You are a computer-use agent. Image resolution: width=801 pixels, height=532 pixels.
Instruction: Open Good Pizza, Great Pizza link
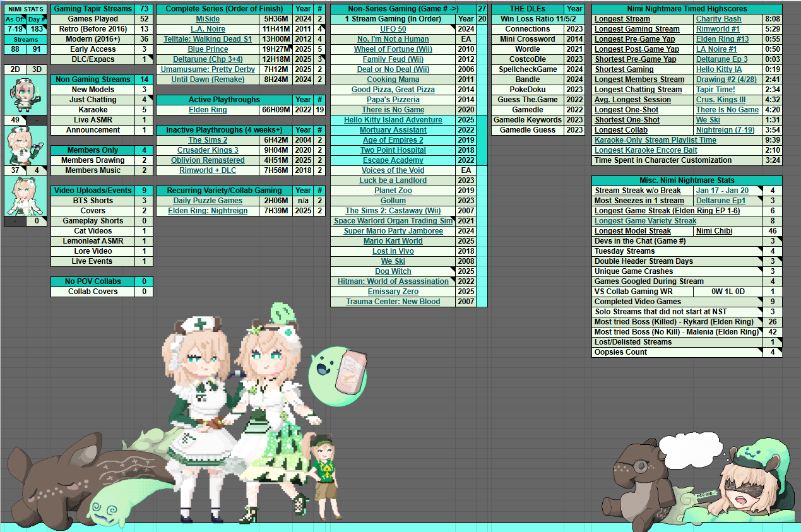point(393,90)
